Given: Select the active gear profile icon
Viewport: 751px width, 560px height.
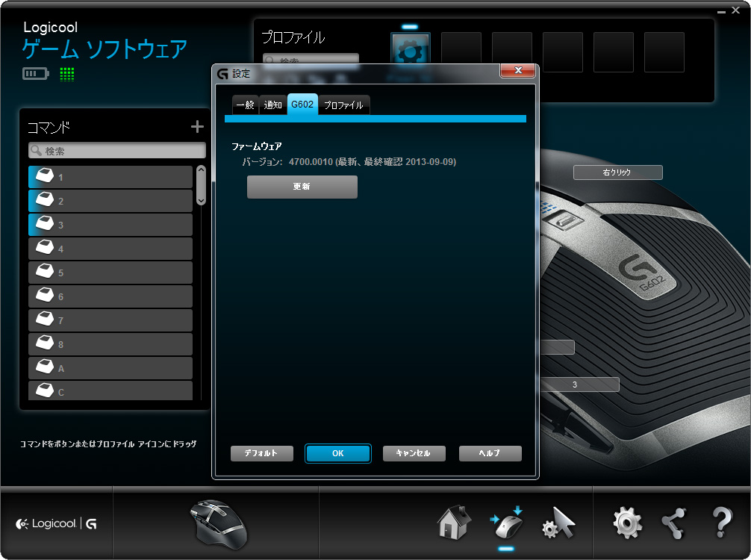Looking at the screenshot, I should [x=411, y=49].
